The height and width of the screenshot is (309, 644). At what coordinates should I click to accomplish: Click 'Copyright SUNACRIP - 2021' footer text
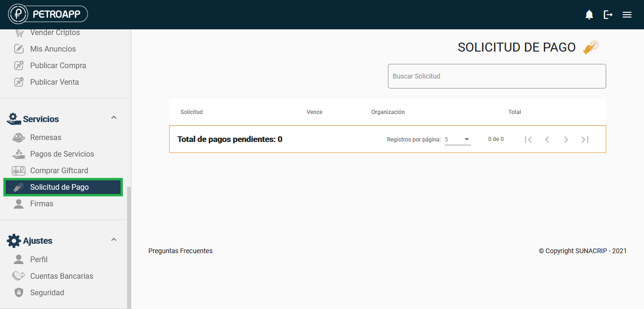coord(583,251)
